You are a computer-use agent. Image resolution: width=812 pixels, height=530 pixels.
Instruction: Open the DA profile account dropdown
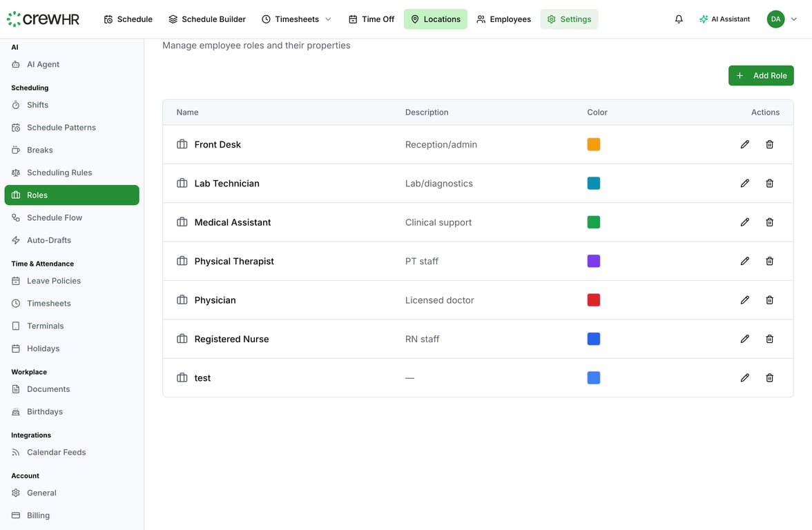(x=781, y=19)
